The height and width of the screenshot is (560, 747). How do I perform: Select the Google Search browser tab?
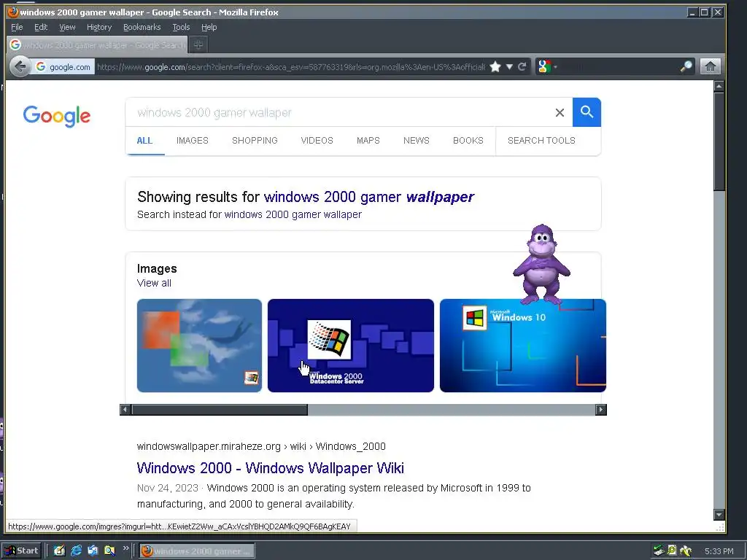(x=97, y=44)
